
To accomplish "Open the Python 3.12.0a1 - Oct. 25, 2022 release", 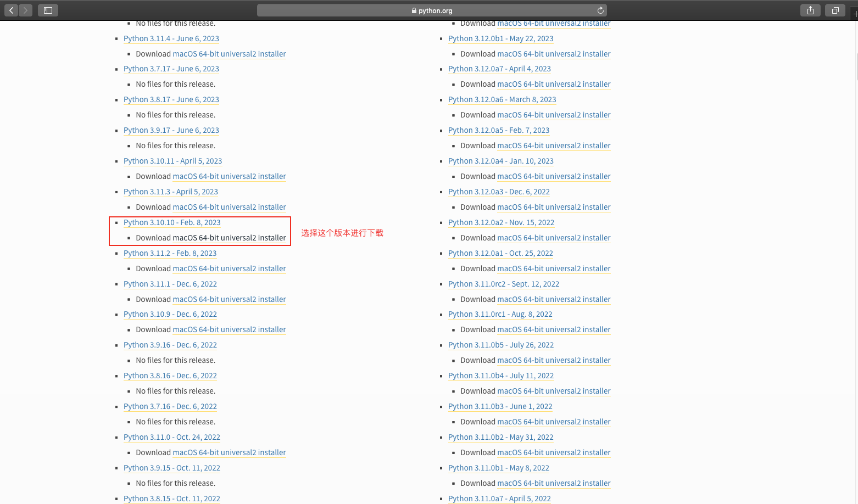I will tap(500, 253).
